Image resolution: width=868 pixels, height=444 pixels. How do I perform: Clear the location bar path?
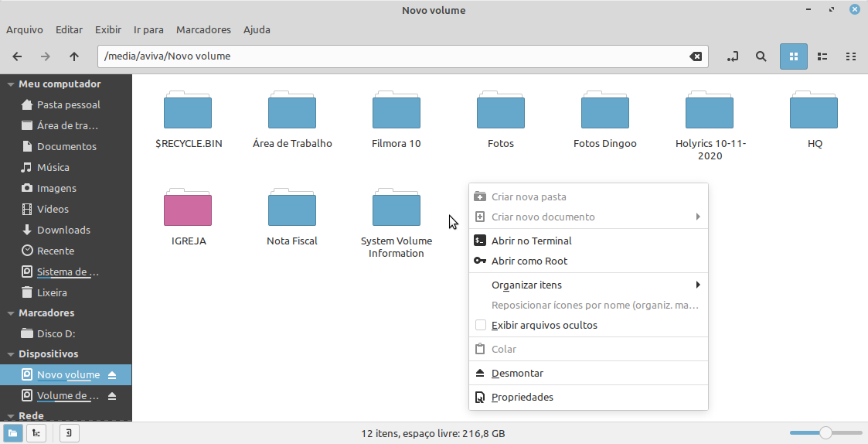click(696, 56)
